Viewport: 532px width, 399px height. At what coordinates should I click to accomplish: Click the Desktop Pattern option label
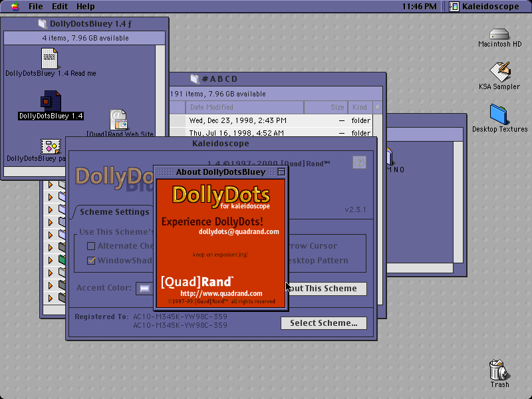coord(318,260)
